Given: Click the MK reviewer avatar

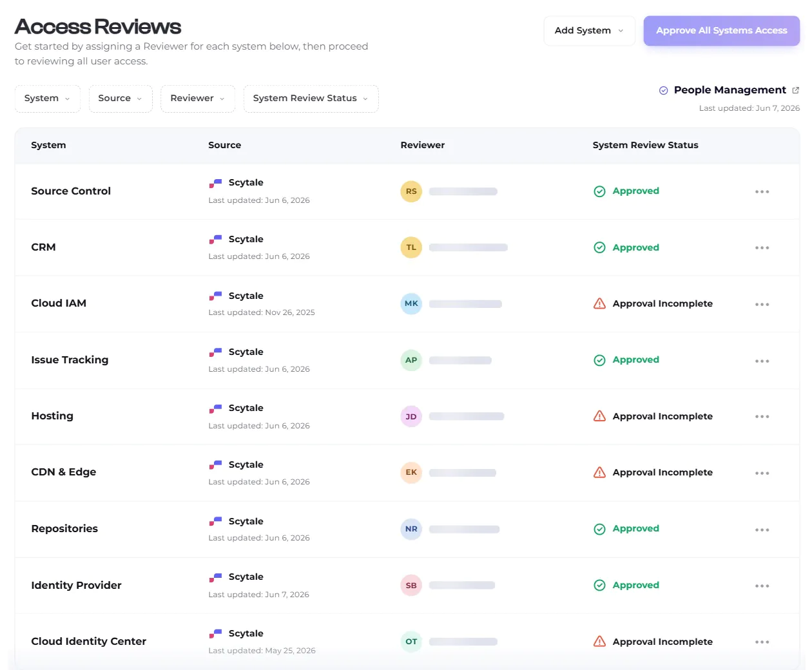Looking at the screenshot, I should 411,303.
